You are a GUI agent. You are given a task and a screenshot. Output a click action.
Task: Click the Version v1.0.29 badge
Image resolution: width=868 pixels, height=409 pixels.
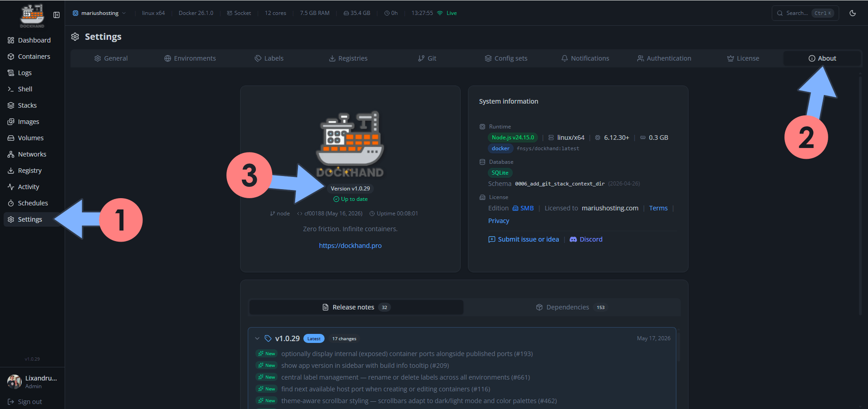350,189
